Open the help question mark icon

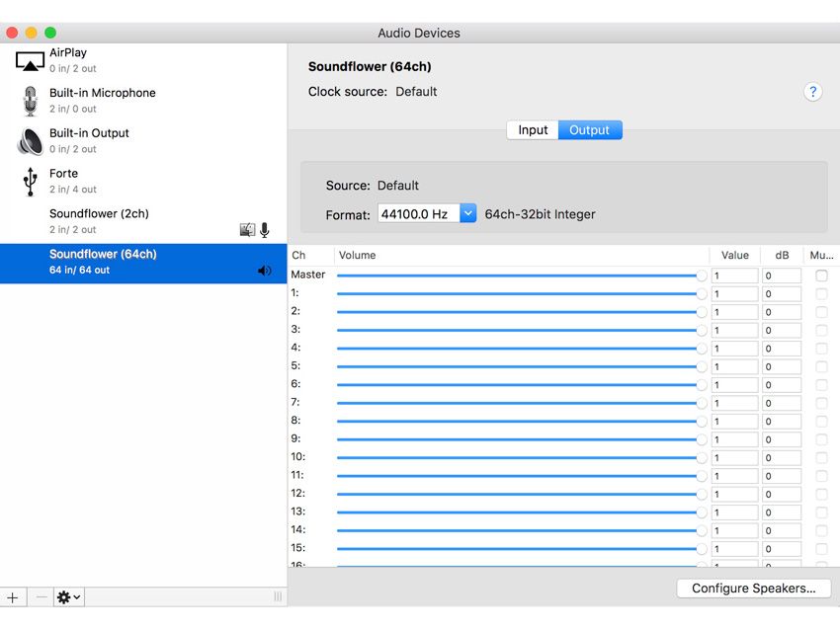click(813, 91)
